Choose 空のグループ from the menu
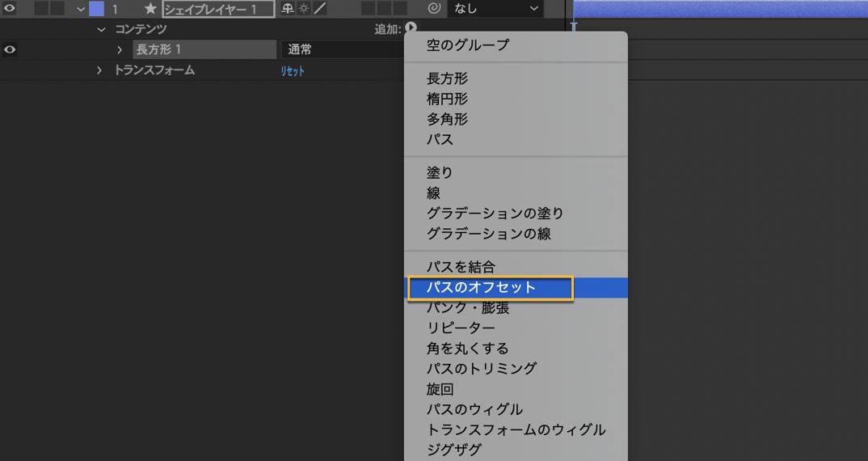This screenshot has width=868, height=461. pyautogui.click(x=516, y=45)
